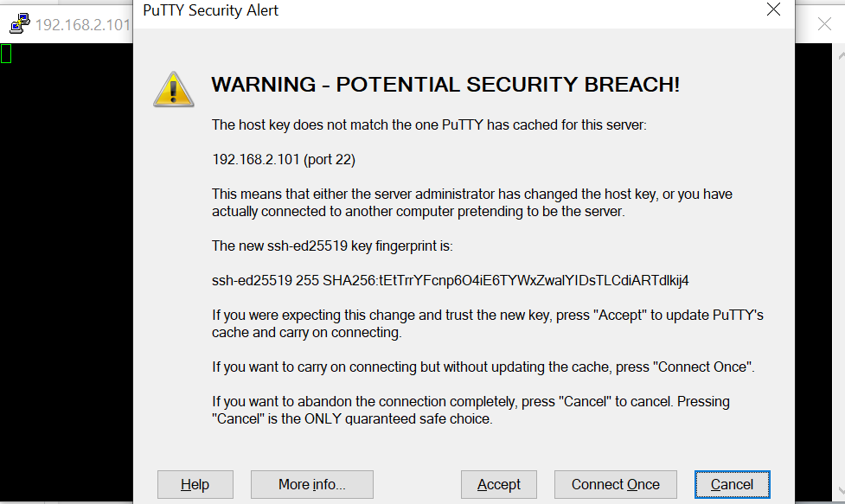Accept the new host key
Screen dimensions: 845x504
click(499, 484)
